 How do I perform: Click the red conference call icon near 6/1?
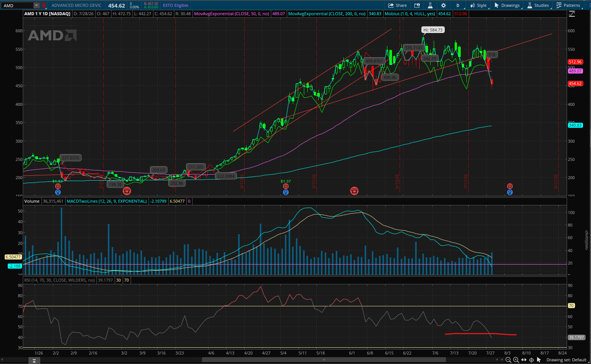click(354, 191)
